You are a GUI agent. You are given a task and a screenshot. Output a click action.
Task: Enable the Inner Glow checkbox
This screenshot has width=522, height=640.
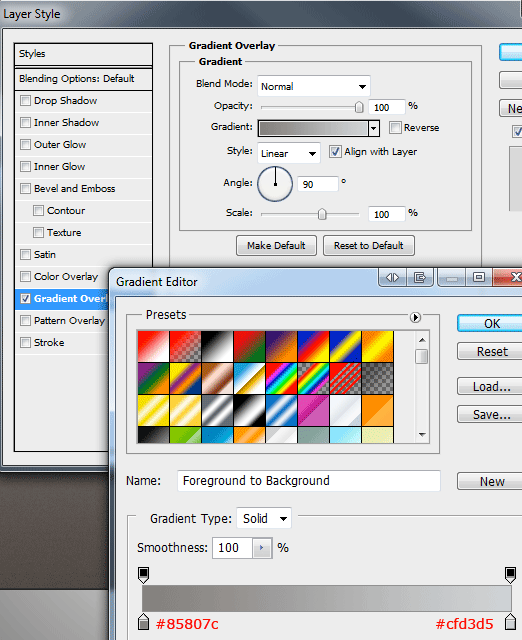click(25, 167)
